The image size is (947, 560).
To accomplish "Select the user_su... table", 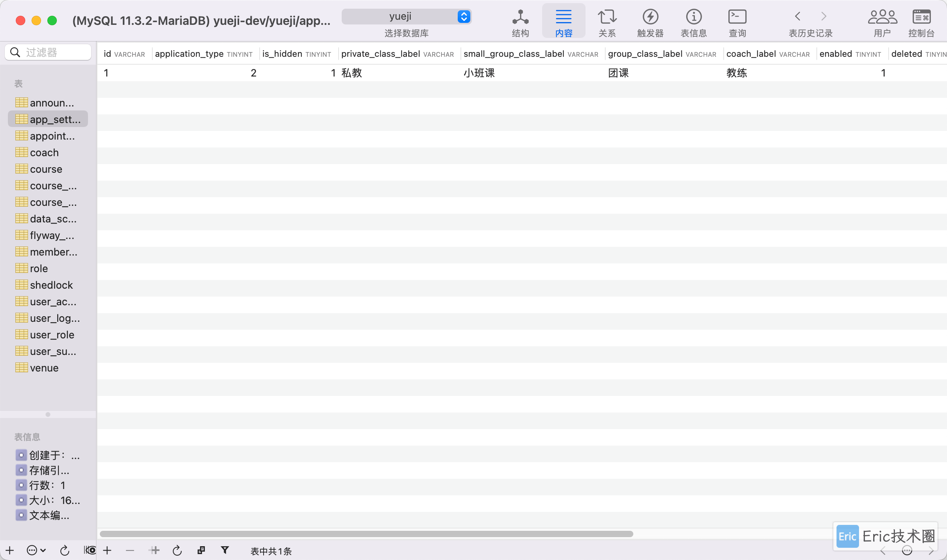I will click(x=48, y=351).
